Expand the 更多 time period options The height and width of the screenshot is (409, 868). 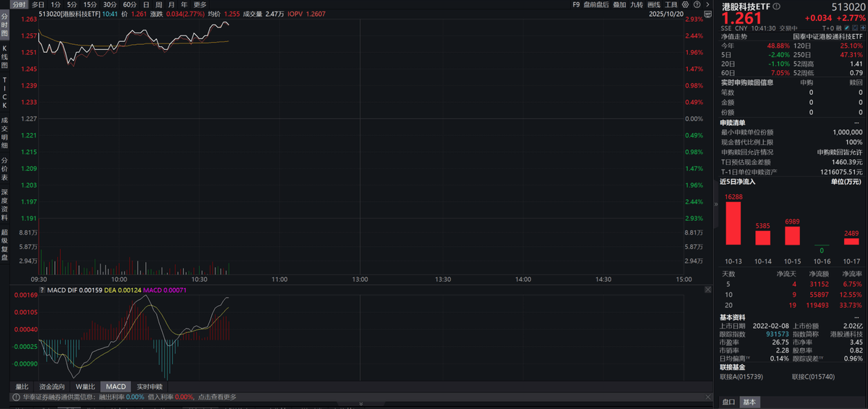point(200,4)
